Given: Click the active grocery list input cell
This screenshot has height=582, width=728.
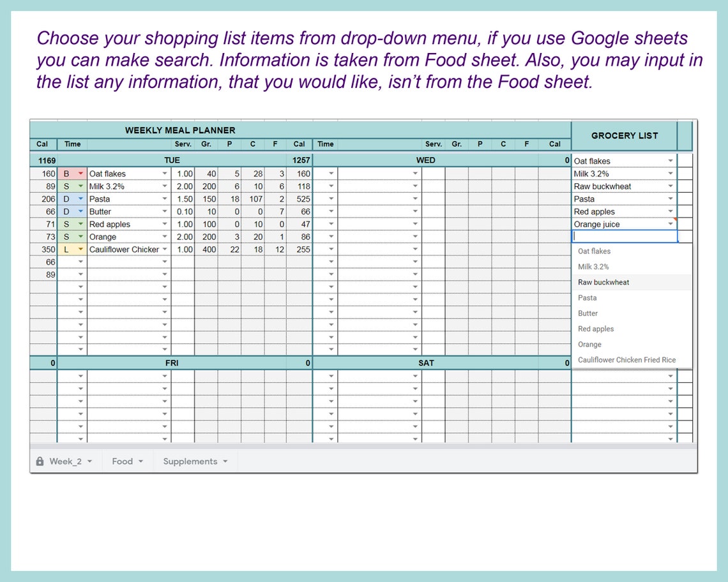Looking at the screenshot, I should [625, 236].
